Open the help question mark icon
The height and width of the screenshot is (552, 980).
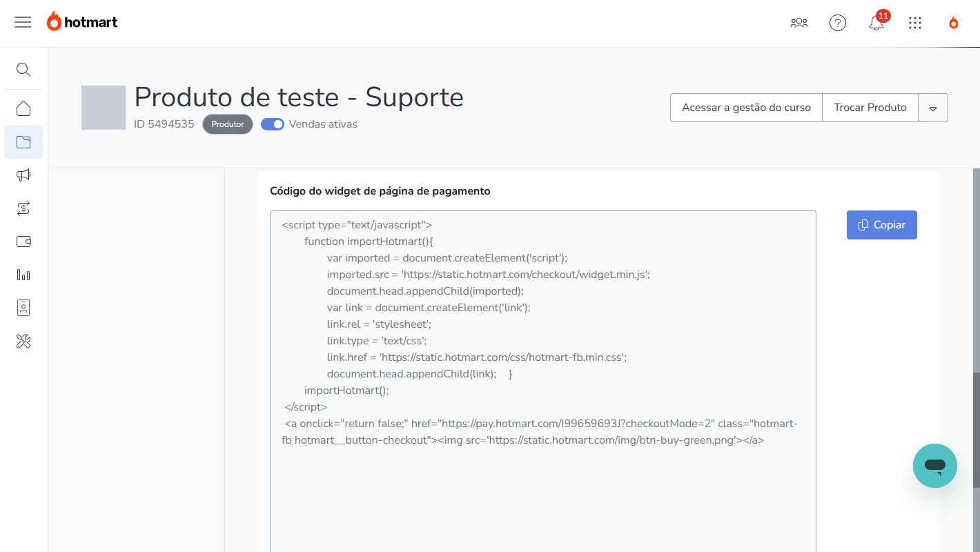[x=838, y=23]
